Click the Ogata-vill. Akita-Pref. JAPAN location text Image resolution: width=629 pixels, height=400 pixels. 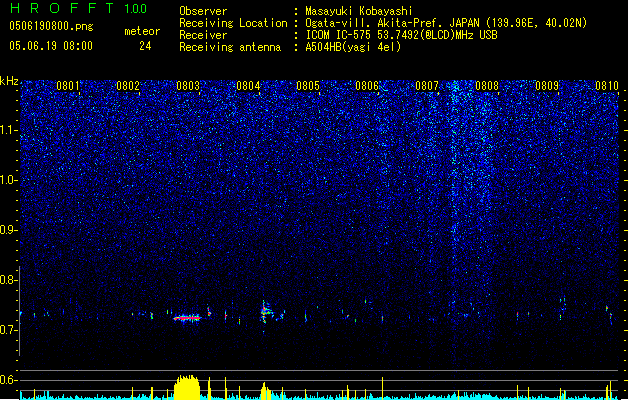[446, 23]
